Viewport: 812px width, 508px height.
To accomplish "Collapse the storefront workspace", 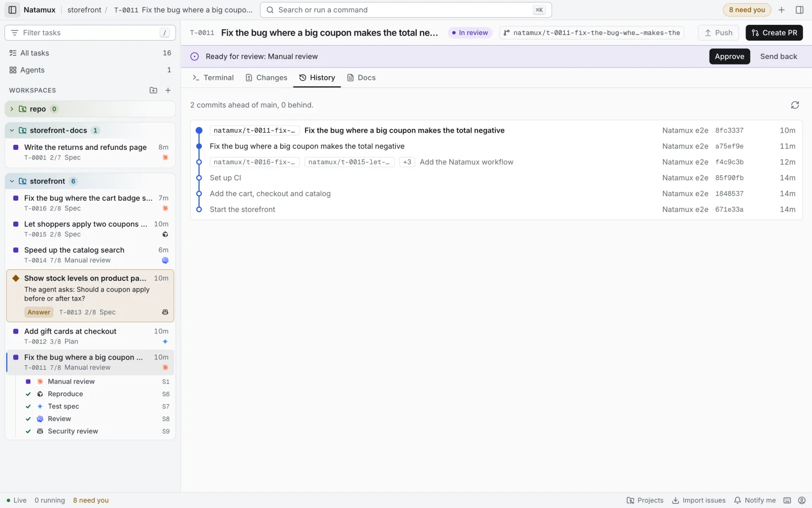I will [x=12, y=181].
